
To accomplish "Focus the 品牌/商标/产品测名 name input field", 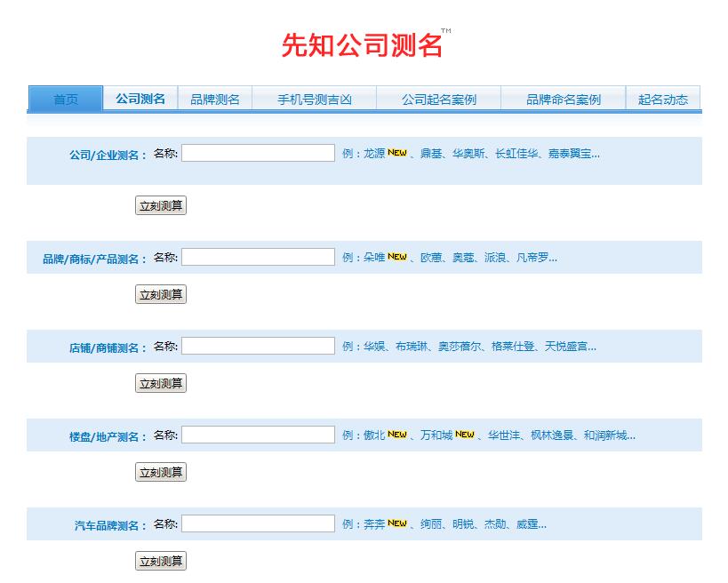I will (x=258, y=257).
